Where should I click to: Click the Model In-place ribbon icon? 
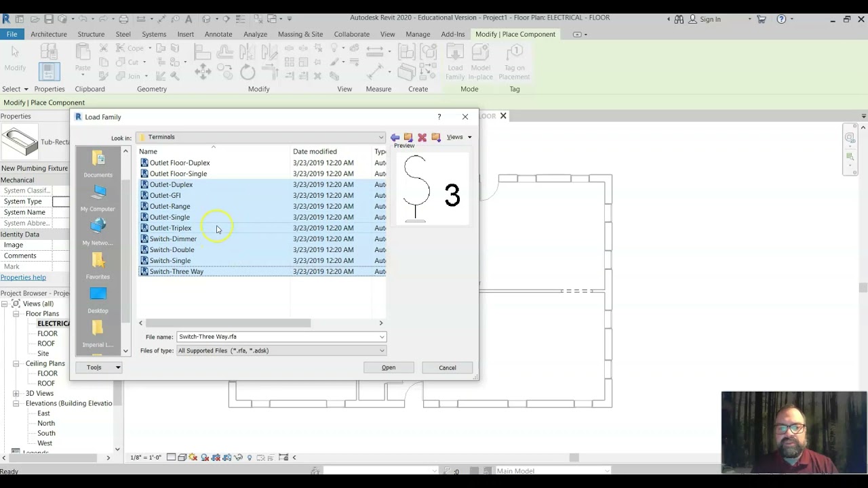coord(480,62)
